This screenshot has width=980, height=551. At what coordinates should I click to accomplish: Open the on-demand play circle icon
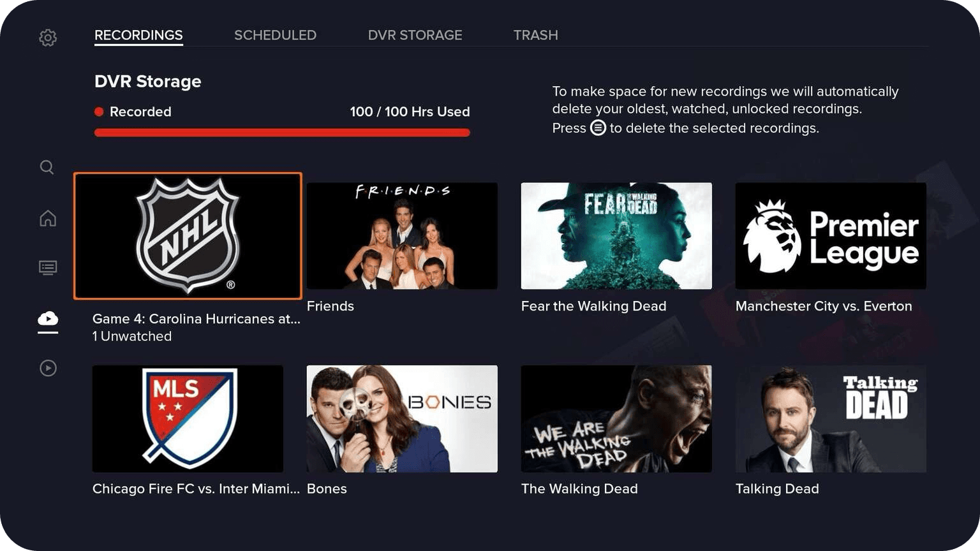48,368
